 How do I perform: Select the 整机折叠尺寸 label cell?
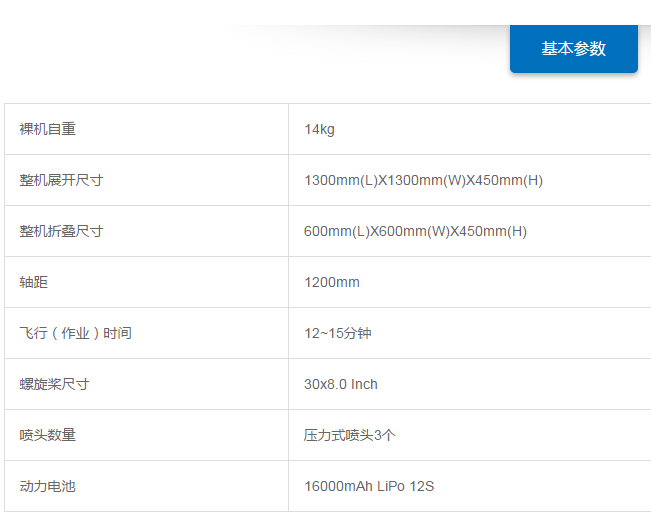coord(62,231)
